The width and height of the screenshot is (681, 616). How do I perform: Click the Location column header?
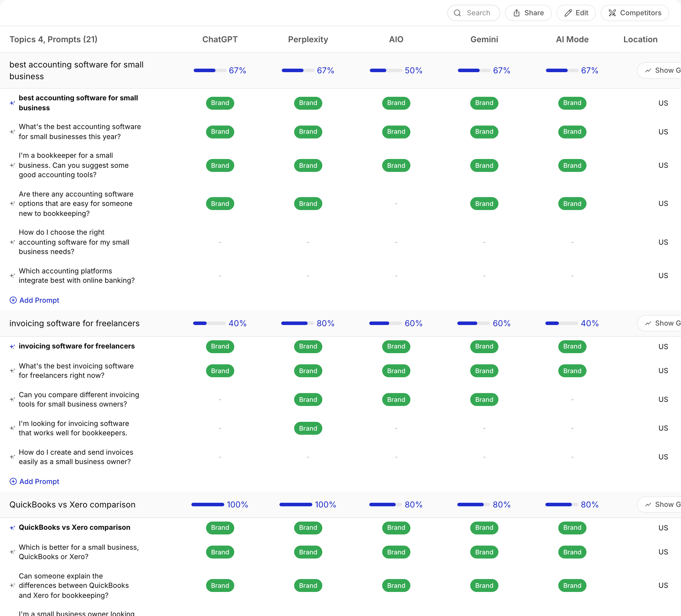point(640,40)
